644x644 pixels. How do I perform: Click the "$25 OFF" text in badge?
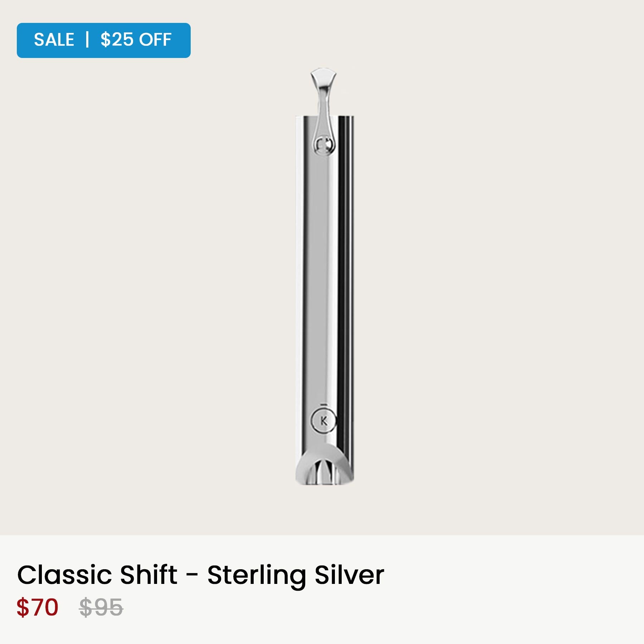[x=136, y=40]
